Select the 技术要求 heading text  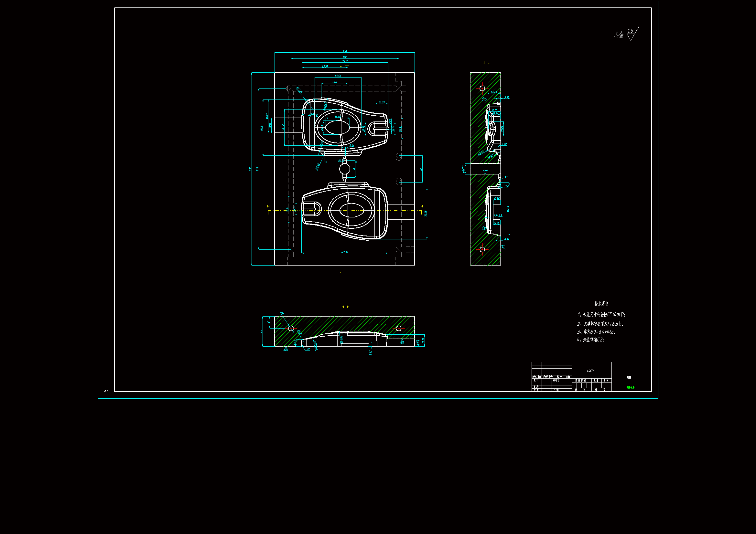pyautogui.click(x=601, y=304)
